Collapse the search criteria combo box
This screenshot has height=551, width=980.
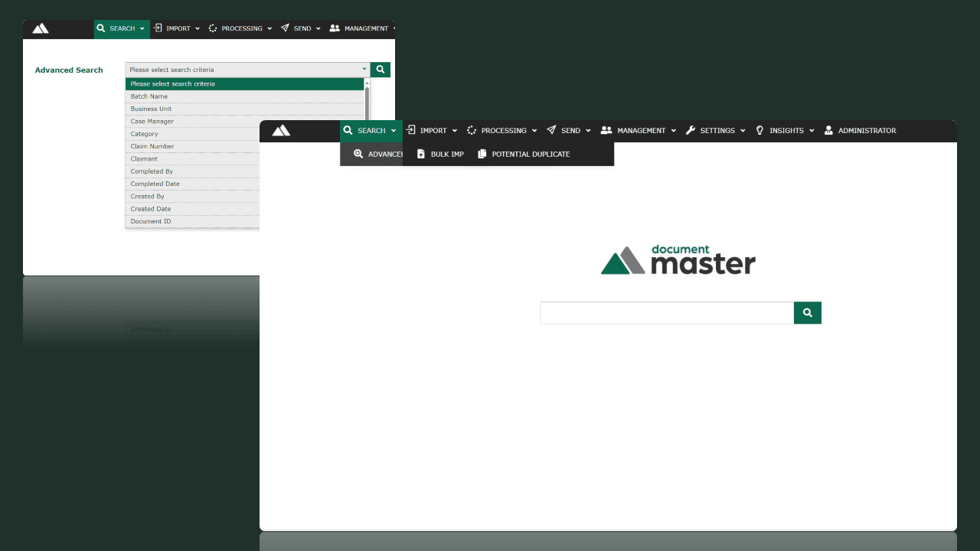click(x=247, y=70)
